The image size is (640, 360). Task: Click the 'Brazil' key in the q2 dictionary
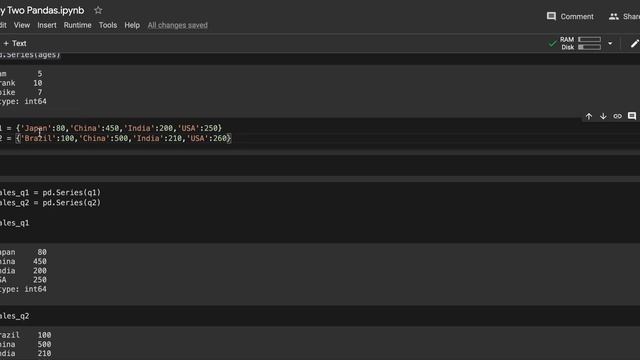tap(38, 138)
